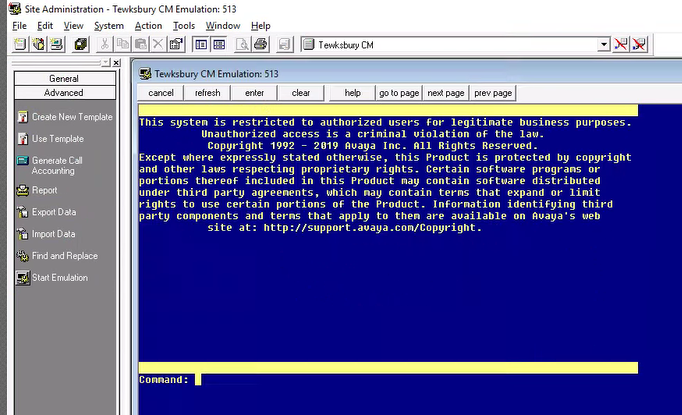Screen dimensions: 682x415
Task: Open the File menu
Action: [x=19, y=26]
